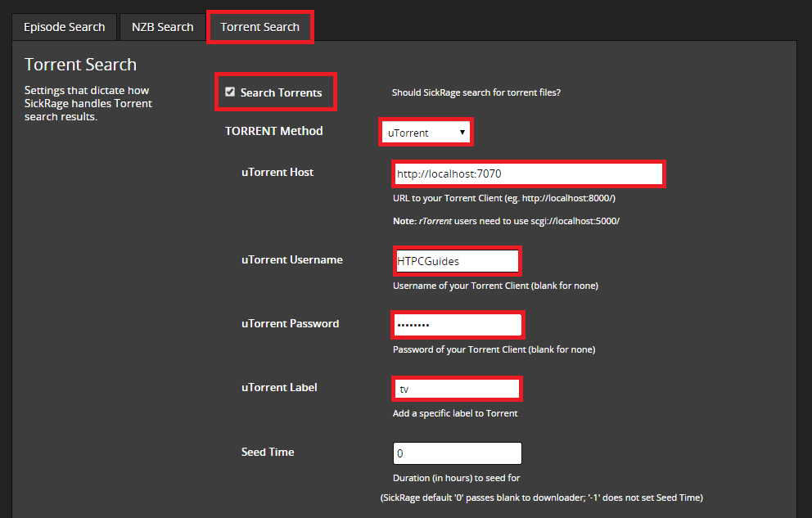The image size is (812, 518).
Task: Select the uTorrent Label field containing tv
Action: 457,389
